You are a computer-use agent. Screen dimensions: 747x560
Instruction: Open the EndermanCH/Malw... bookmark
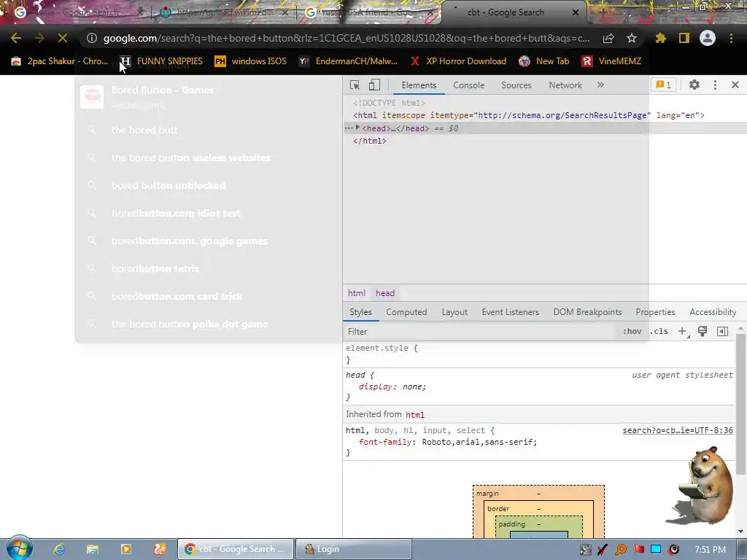click(348, 61)
